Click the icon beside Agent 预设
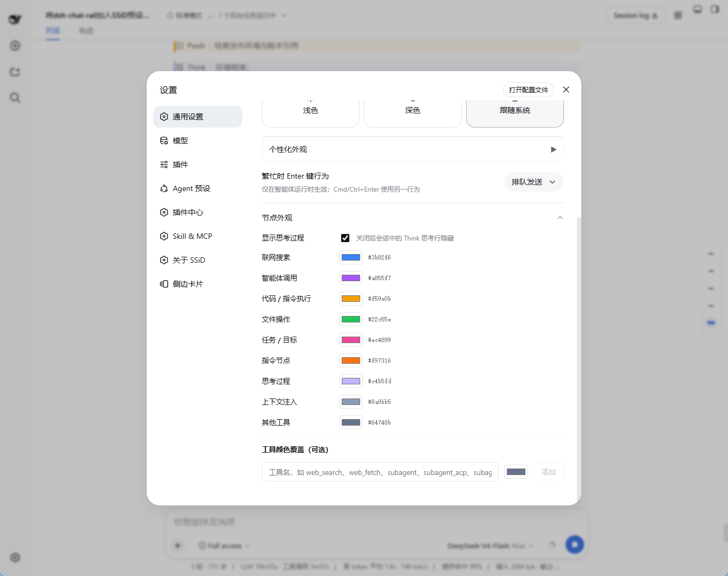728x576 pixels. tap(164, 188)
